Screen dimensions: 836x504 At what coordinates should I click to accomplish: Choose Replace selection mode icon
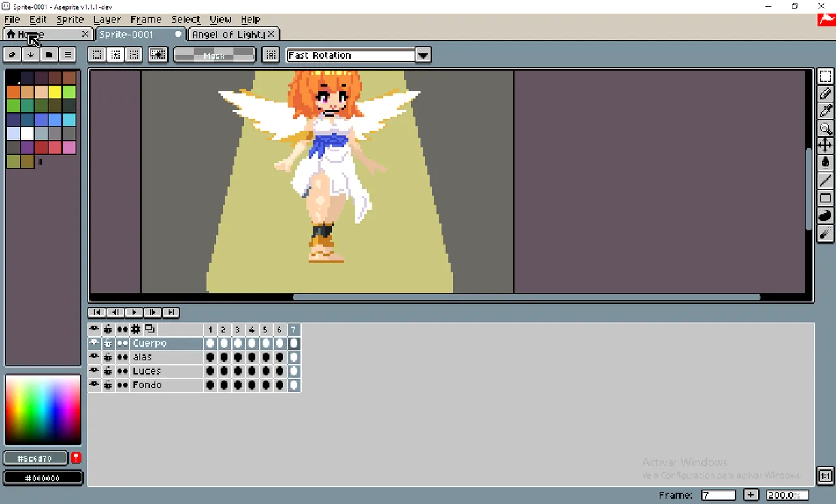(x=97, y=55)
